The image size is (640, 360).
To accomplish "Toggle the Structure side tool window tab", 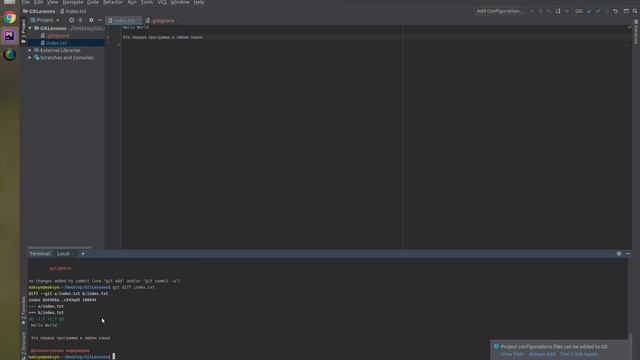I will [x=23, y=345].
